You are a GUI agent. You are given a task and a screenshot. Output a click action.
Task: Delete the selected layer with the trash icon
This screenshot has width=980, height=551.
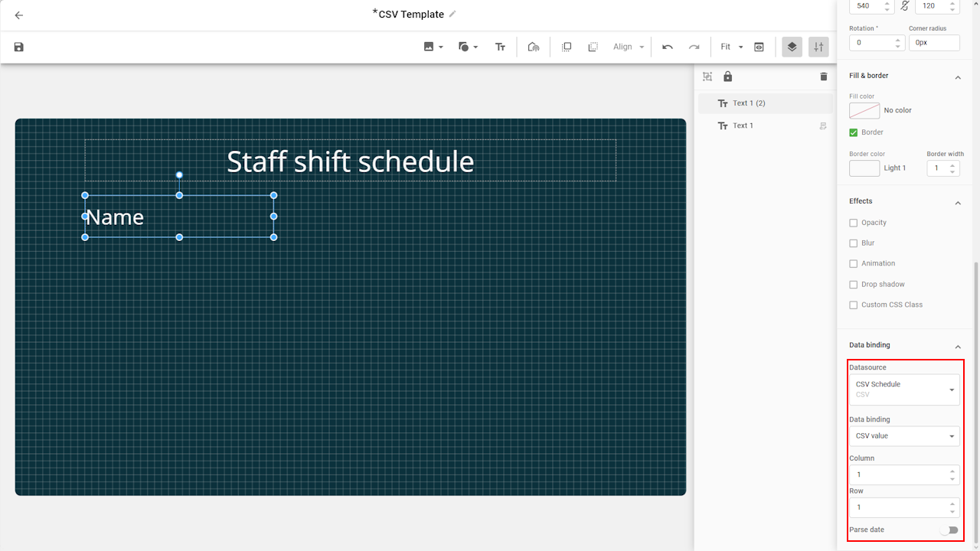click(824, 77)
